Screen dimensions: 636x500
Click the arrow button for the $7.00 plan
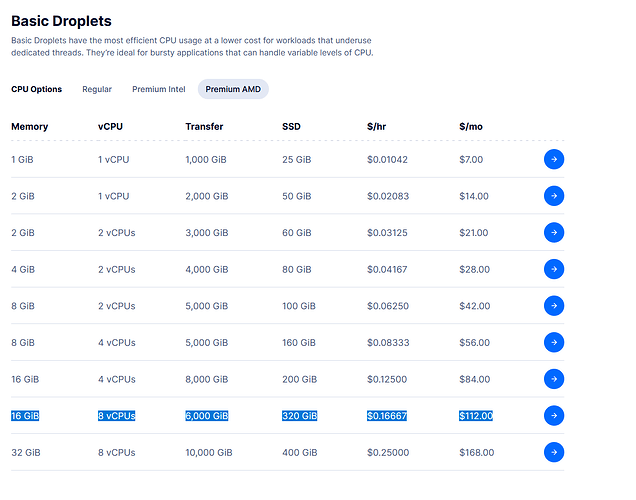click(554, 159)
